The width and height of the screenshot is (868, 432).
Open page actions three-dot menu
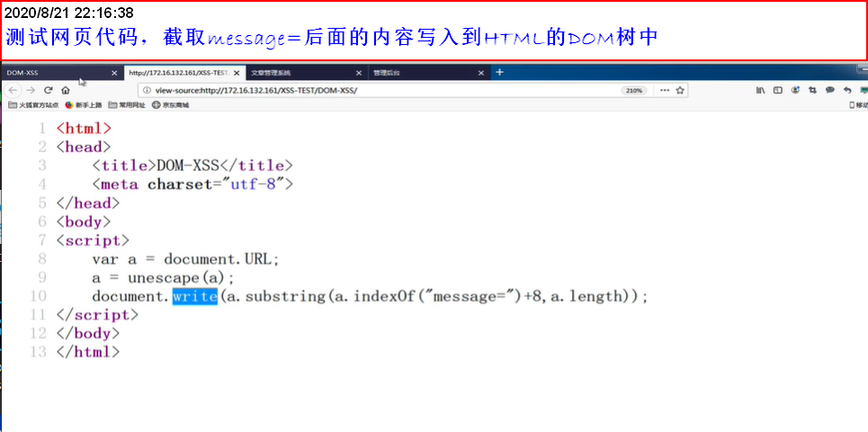[x=665, y=90]
